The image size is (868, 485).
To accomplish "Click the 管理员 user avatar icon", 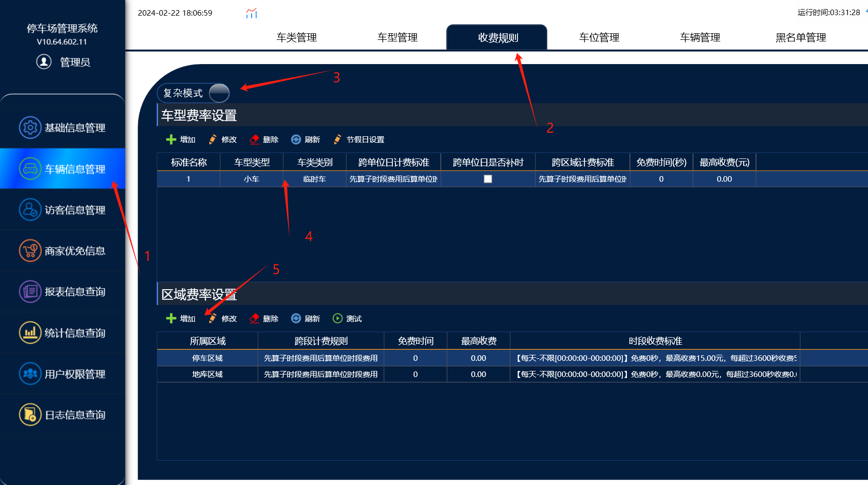I will (x=44, y=62).
